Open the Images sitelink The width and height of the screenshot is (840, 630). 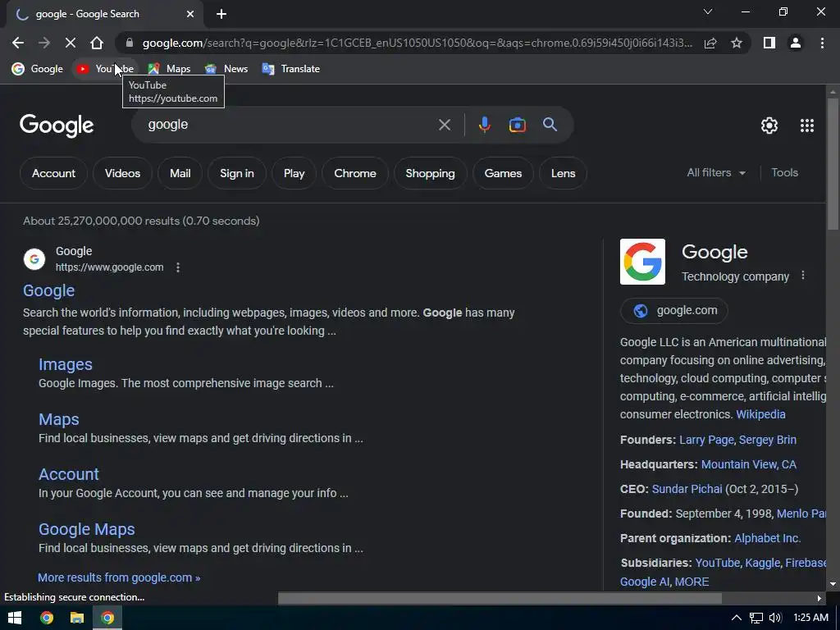coord(66,364)
